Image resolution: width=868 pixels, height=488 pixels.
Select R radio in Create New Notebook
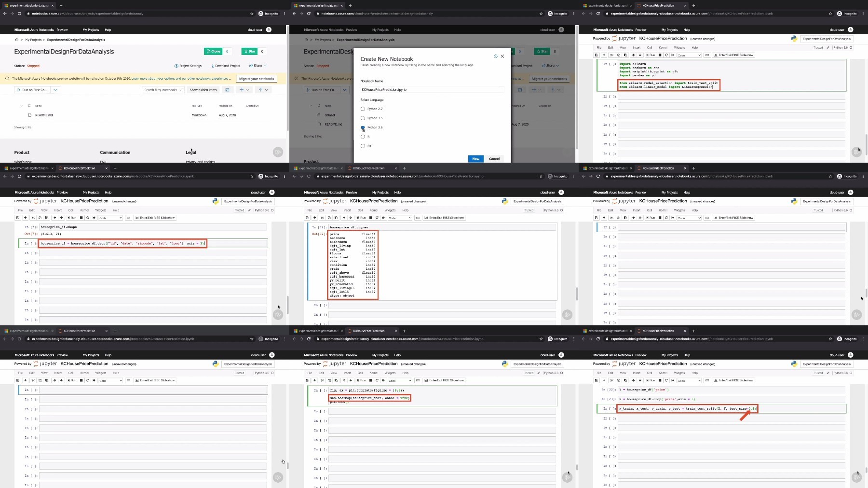pos(363,137)
